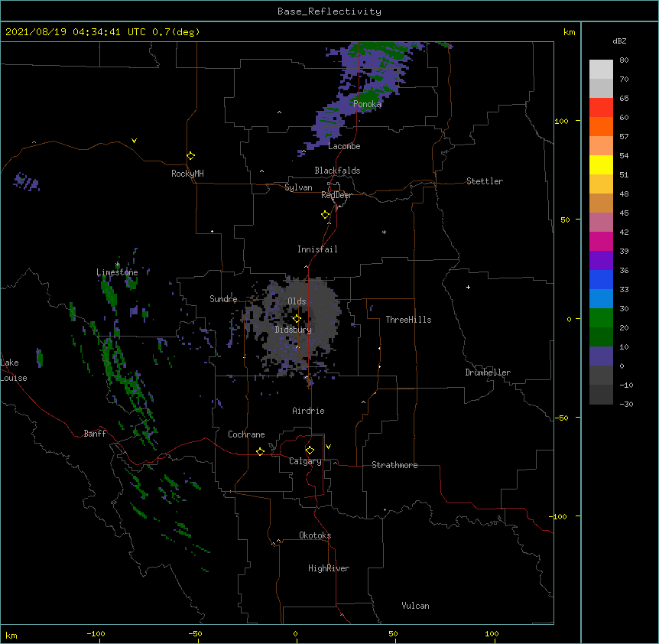Click the RedDeer city label
This screenshot has width=659, height=644.
click(336, 195)
